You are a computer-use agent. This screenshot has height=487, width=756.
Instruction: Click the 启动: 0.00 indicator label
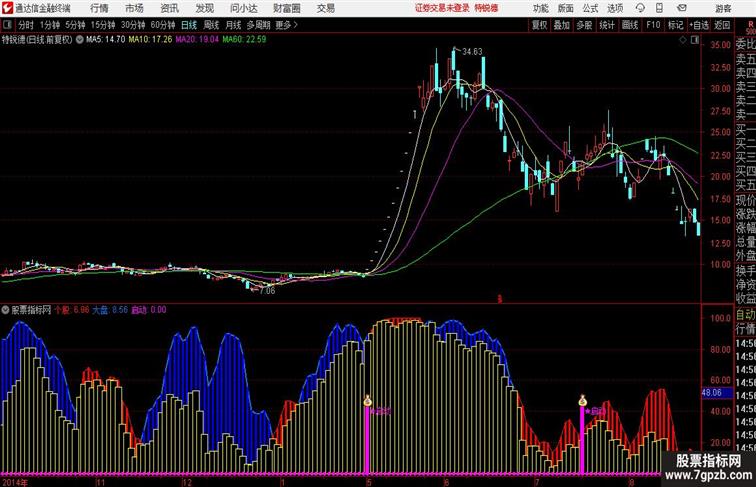click(x=148, y=310)
